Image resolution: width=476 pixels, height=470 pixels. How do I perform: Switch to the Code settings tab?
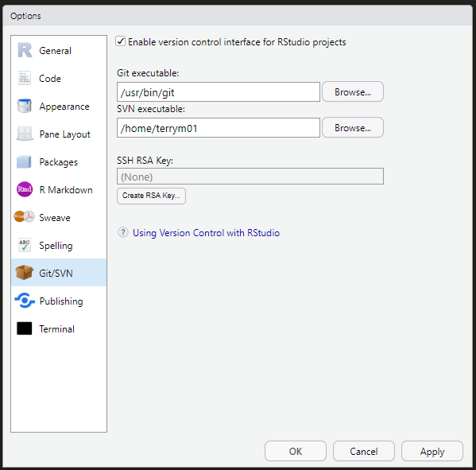(x=50, y=79)
